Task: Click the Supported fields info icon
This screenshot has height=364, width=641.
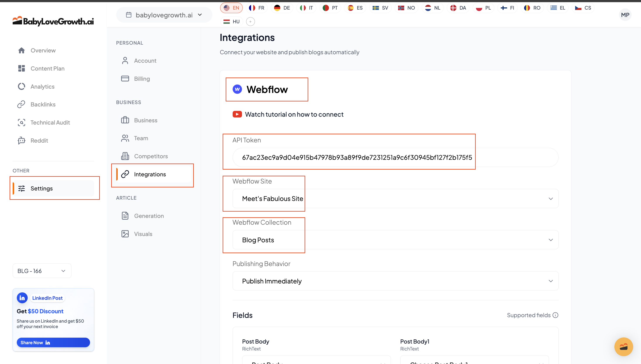Action: (x=555, y=315)
